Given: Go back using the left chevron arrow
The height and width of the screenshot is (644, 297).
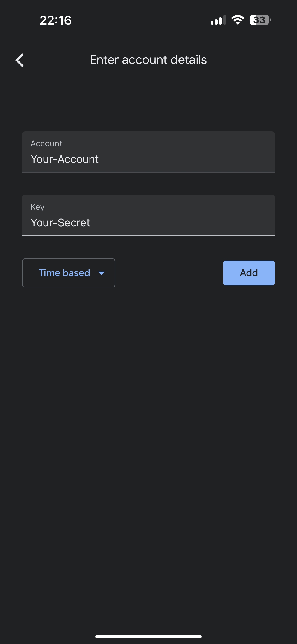Looking at the screenshot, I should click(20, 60).
